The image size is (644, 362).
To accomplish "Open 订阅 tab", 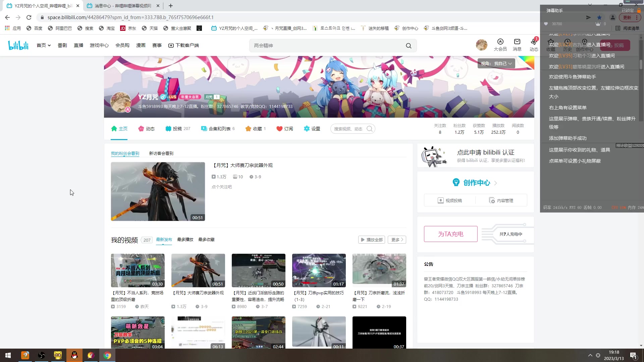I will click(x=284, y=129).
